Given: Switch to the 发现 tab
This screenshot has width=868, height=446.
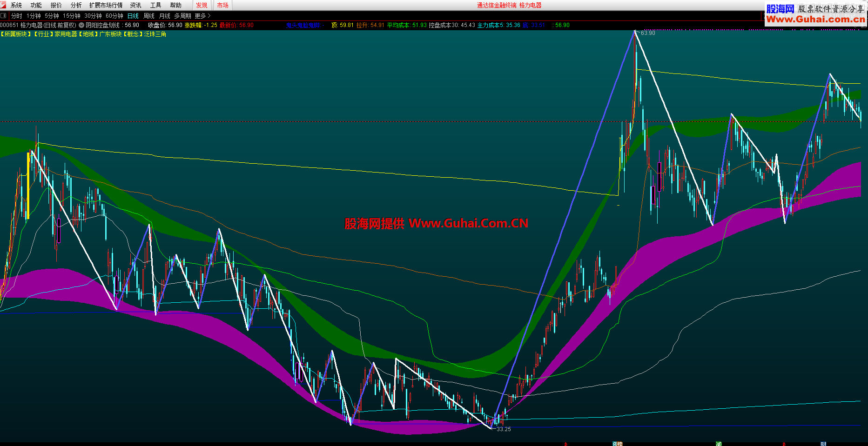Looking at the screenshot, I should (202, 5).
